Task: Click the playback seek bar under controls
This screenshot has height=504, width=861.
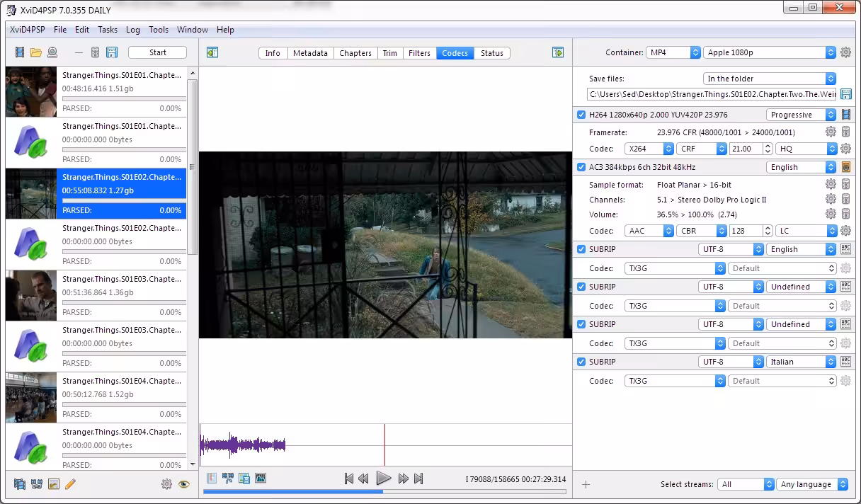Action: point(384,491)
